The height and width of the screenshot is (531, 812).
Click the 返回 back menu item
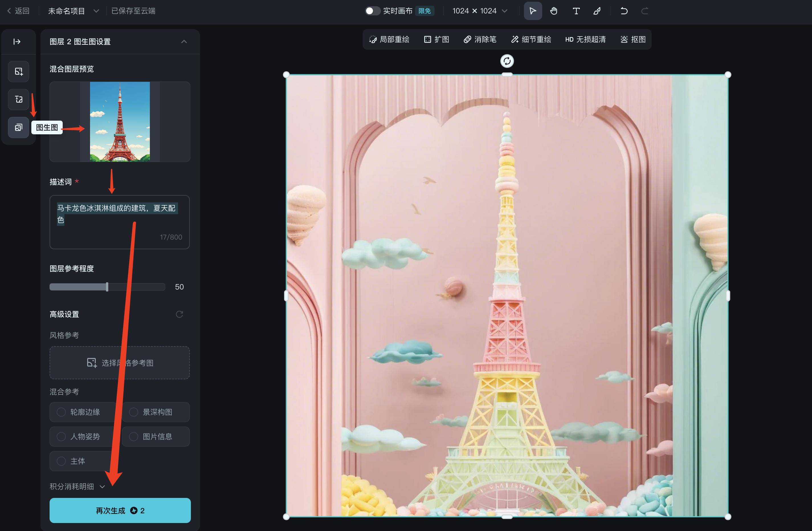19,11
